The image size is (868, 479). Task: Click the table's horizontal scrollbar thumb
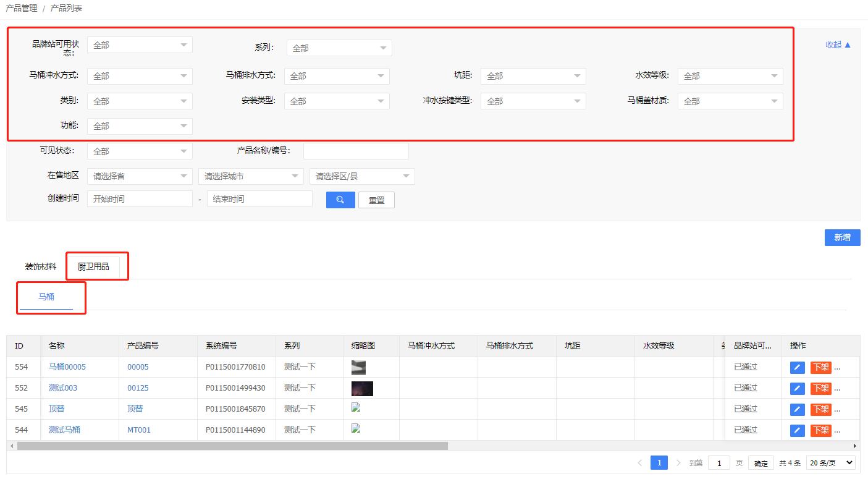232,446
